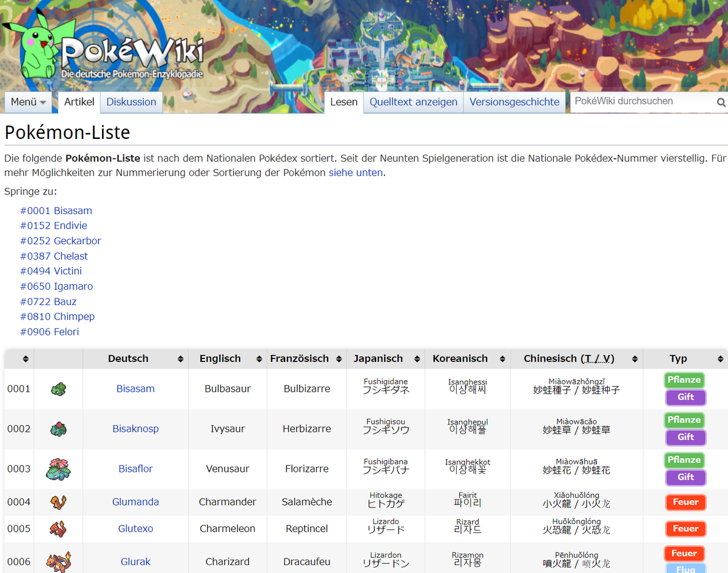728x573 pixels.
Task: Jump to #0387 Chelast
Action: pos(54,256)
